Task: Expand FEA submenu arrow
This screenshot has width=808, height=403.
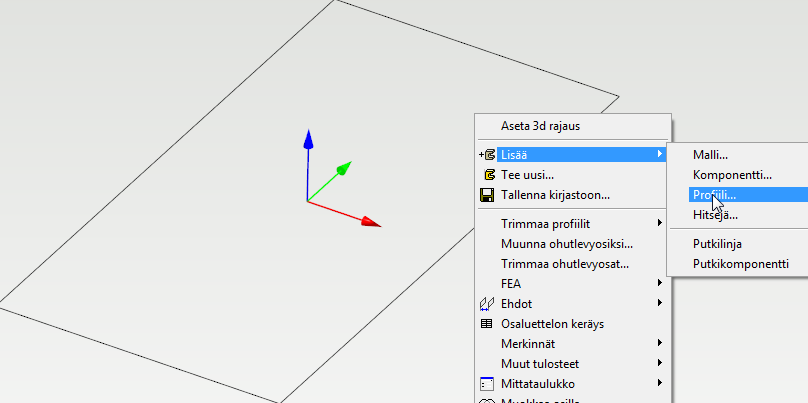Action: [660, 283]
